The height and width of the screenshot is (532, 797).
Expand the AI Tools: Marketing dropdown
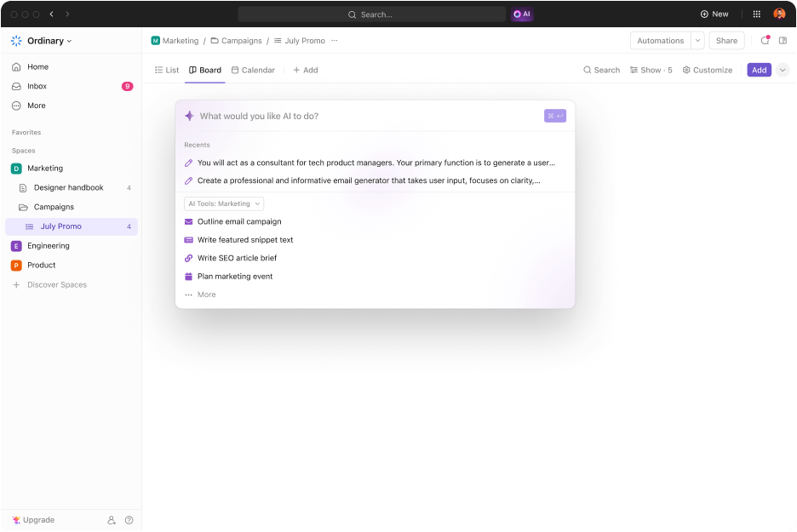pyautogui.click(x=224, y=203)
